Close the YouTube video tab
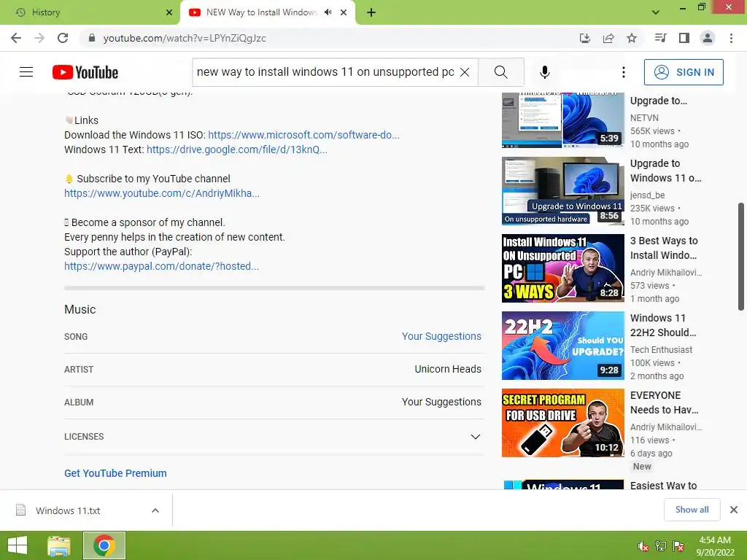 [344, 12]
